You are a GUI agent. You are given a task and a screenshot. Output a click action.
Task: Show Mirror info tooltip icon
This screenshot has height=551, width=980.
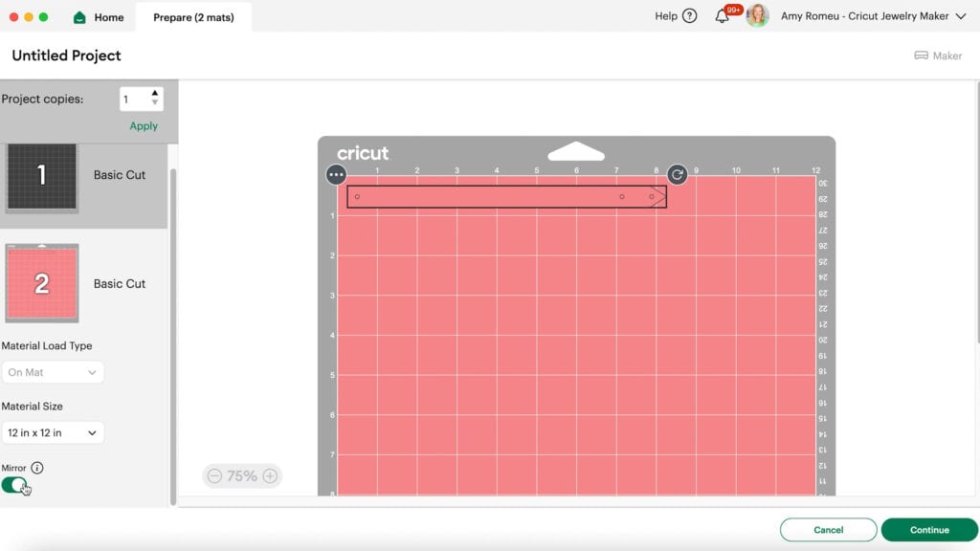click(37, 468)
